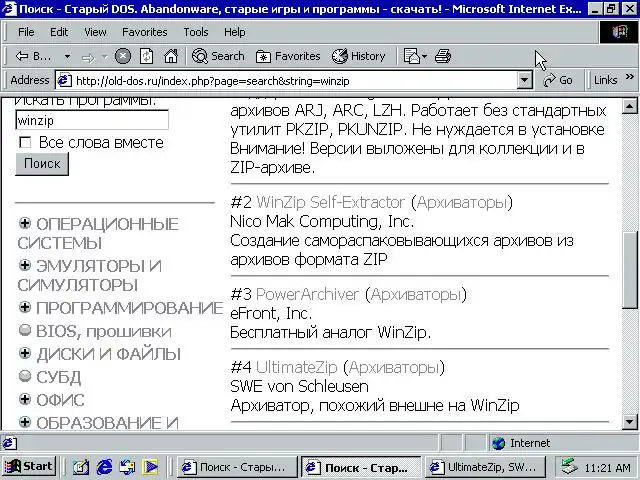Open the 'WinZip Self-Extractor' result link

(x=331, y=202)
